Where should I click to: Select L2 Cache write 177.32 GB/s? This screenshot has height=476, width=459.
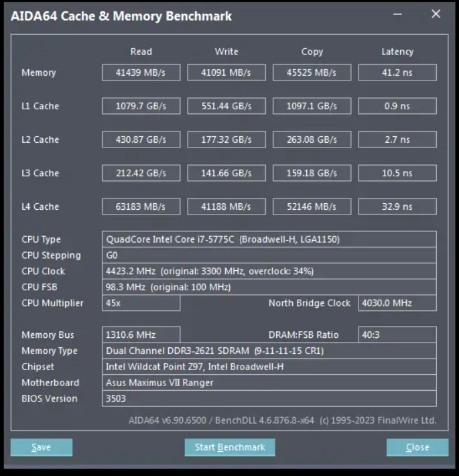pyautogui.click(x=226, y=139)
